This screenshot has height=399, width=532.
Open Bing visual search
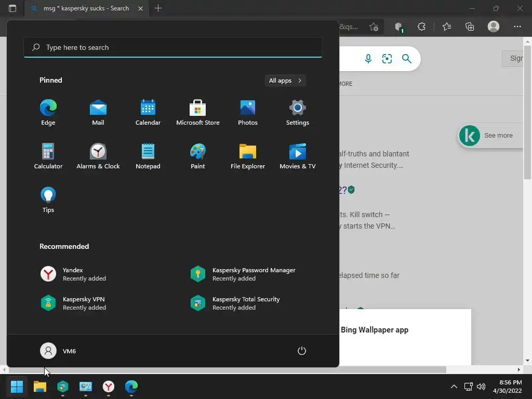pyautogui.click(x=387, y=59)
